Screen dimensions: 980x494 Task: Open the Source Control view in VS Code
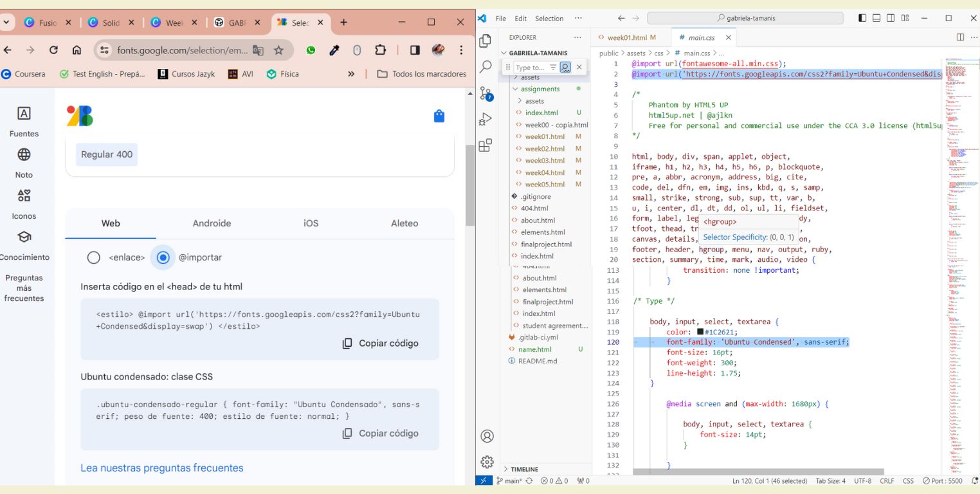tap(486, 93)
